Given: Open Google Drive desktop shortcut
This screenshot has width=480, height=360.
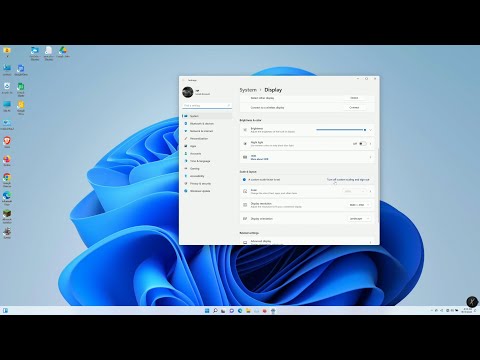Looking at the screenshot, I should click(x=63, y=52).
